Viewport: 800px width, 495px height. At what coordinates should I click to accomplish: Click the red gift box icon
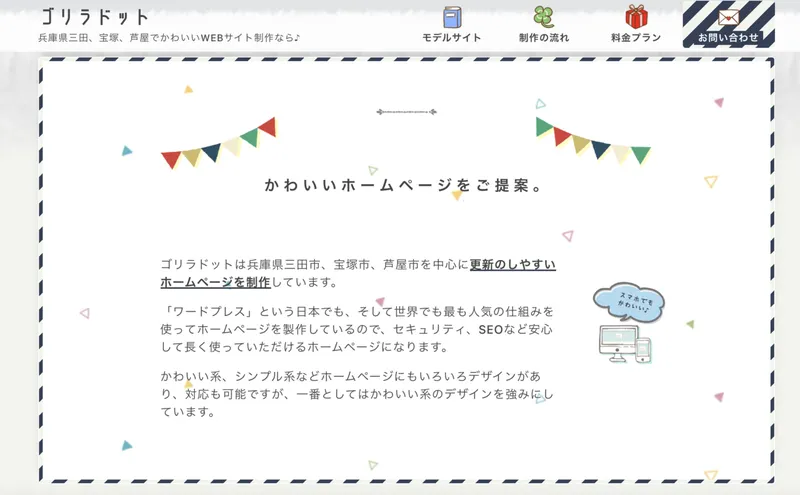coord(636,16)
